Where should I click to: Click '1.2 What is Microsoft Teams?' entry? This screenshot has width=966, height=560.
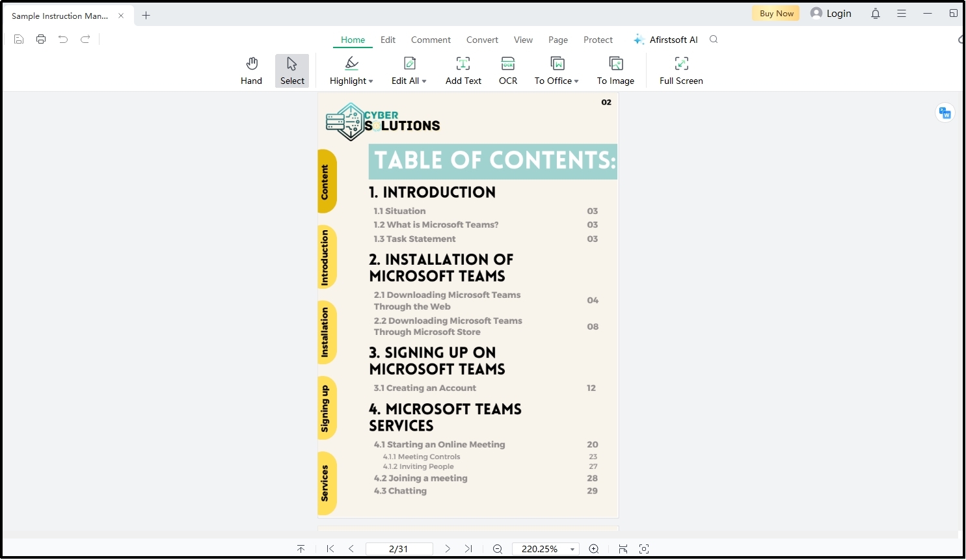click(x=436, y=225)
